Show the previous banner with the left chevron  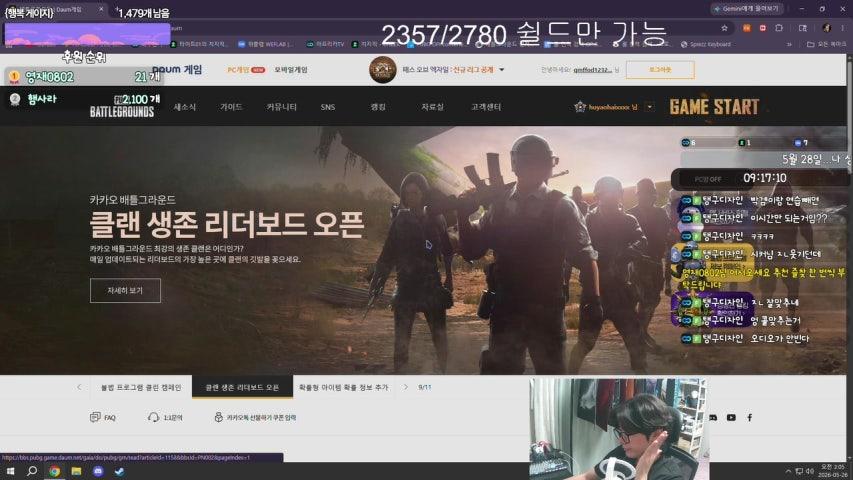79,387
